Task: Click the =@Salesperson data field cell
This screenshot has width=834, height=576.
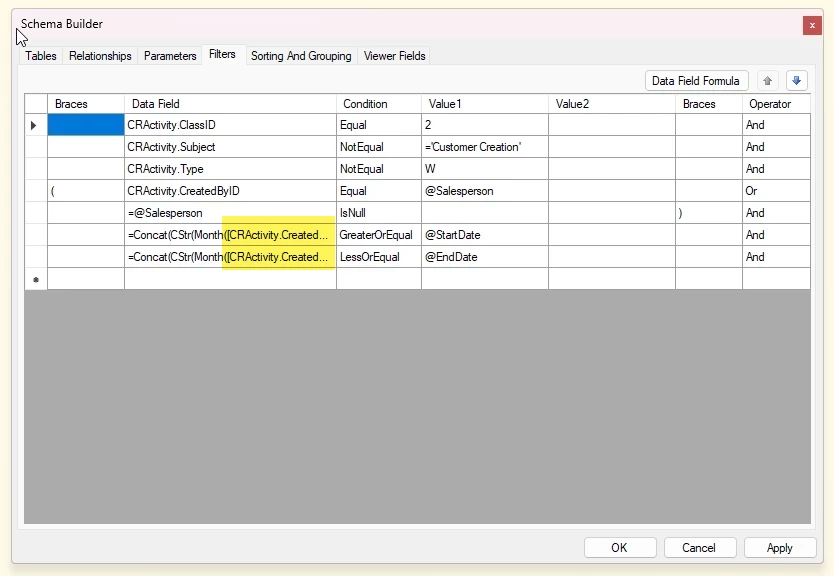Action: [x=230, y=213]
